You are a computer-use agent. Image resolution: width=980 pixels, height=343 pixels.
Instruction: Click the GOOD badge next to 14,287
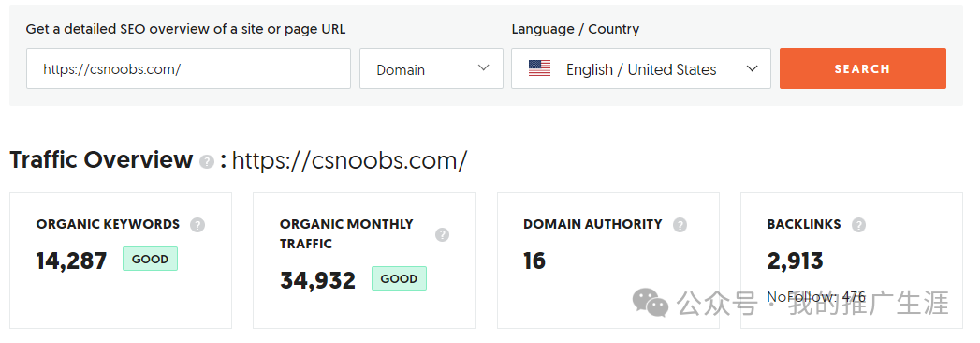point(150,260)
